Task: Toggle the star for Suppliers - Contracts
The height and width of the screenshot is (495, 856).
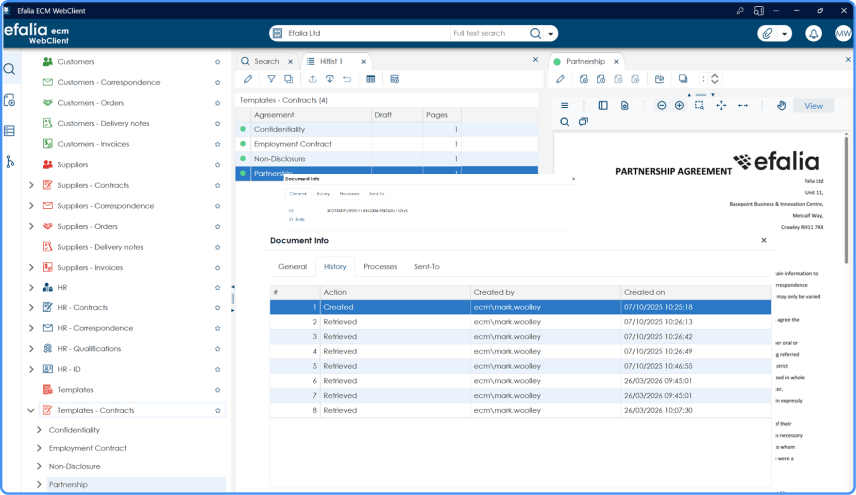Action: 217,185
